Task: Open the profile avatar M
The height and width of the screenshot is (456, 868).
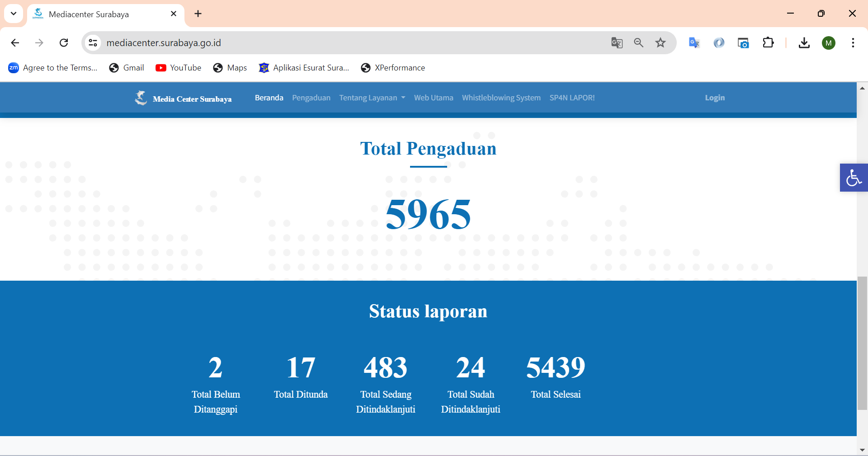Action: coord(829,43)
